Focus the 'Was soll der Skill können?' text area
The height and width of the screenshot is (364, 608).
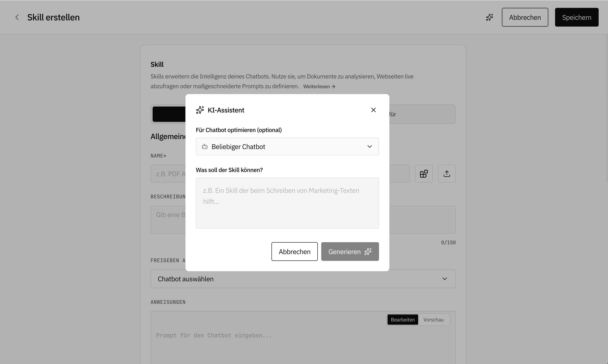[287, 203]
